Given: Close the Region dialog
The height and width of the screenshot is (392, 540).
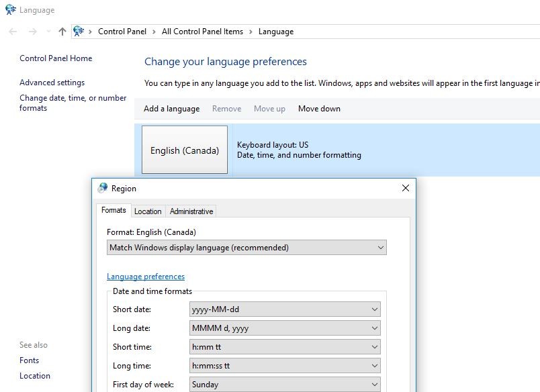Looking at the screenshot, I should [x=405, y=189].
